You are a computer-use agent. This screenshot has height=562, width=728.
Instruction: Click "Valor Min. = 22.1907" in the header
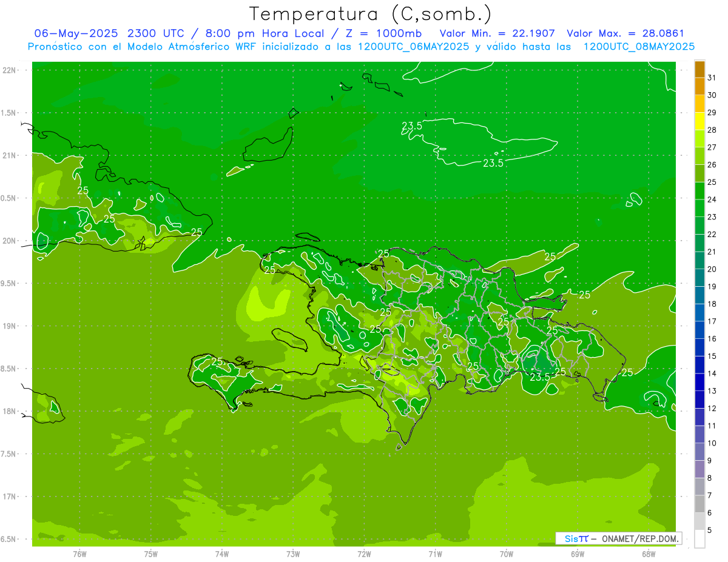497,33
